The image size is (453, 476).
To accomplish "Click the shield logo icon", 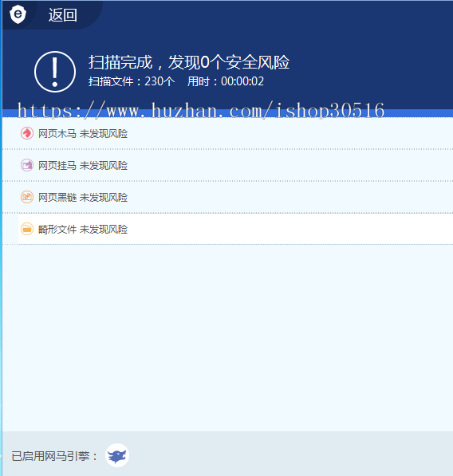I will (x=18, y=14).
